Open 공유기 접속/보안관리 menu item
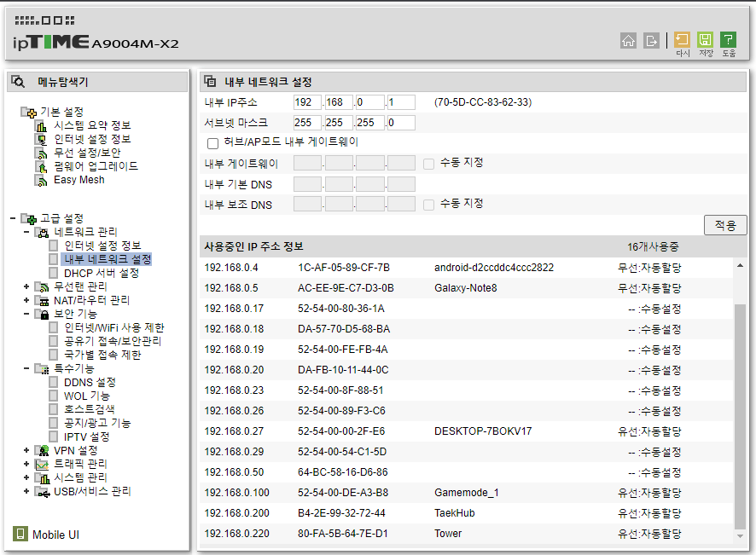 [x=113, y=341]
